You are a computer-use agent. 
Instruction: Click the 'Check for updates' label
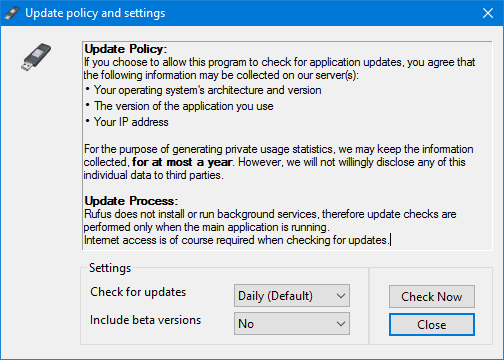138,292
